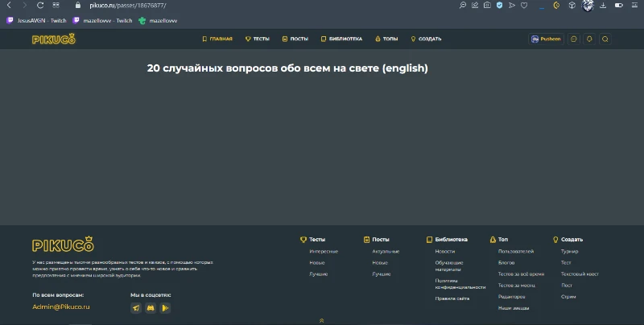Open Интересные under footer Тесты
Image resolution: width=644 pixels, height=325 pixels.
[324, 251]
